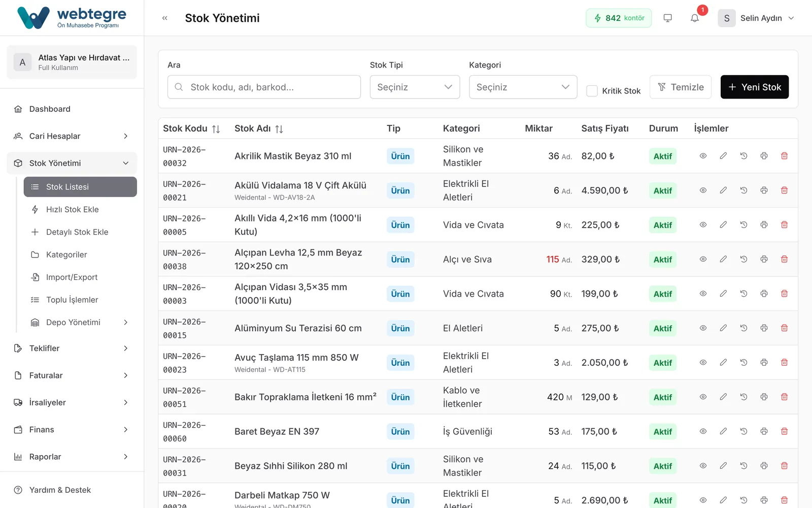The height and width of the screenshot is (508, 812).
Task: View Akrilik Mastik Beyaz 310 ml with eye icon
Action: pos(703,156)
